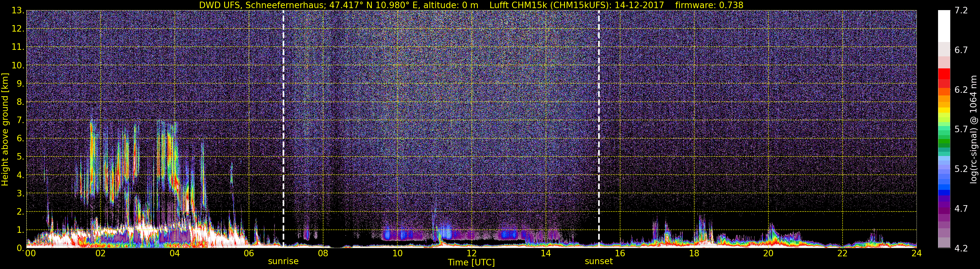The height and width of the screenshot is (269, 980).
Task: Click the 'Time [UTC]' axis title
Action: click(x=471, y=262)
